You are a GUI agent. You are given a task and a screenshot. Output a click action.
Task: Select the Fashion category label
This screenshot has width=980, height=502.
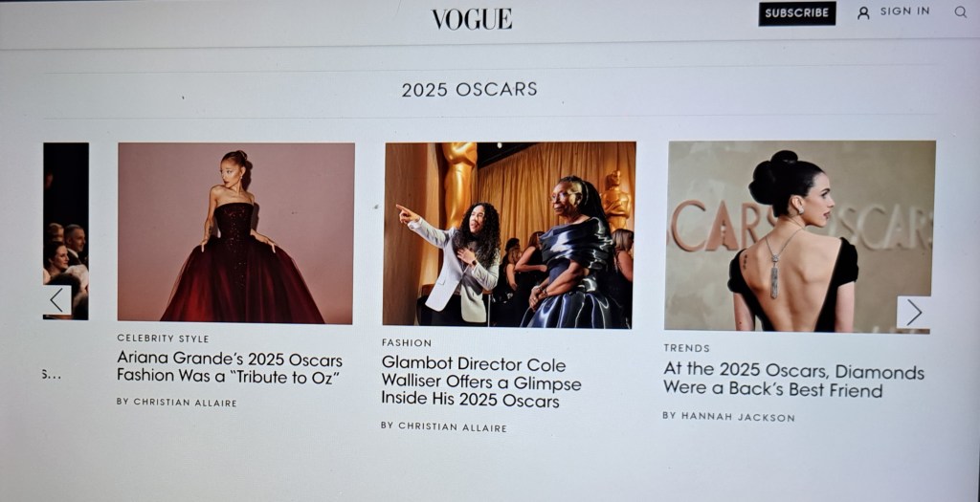tap(407, 342)
